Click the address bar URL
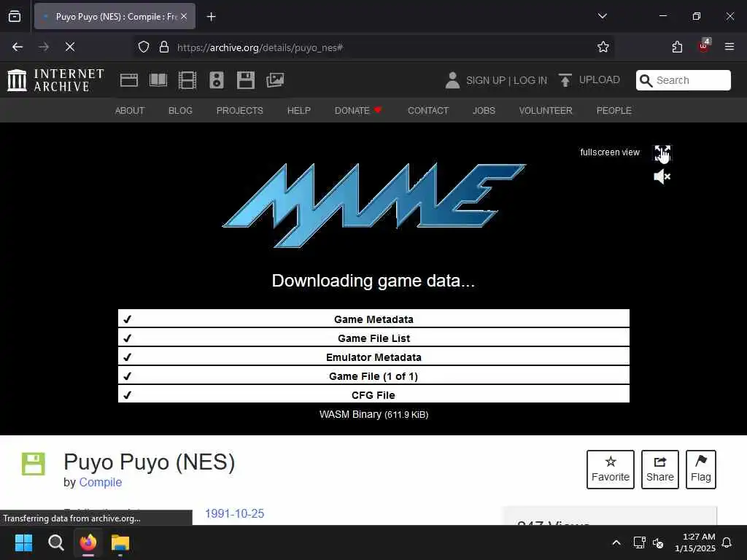The height and width of the screenshot is (560, 747). tap(260, 47)
